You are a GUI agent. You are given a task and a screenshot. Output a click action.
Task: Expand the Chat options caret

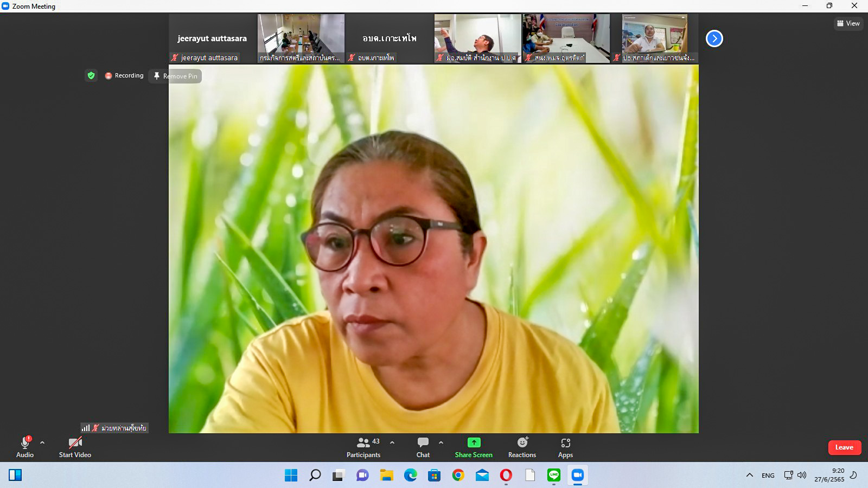(441, 442)
